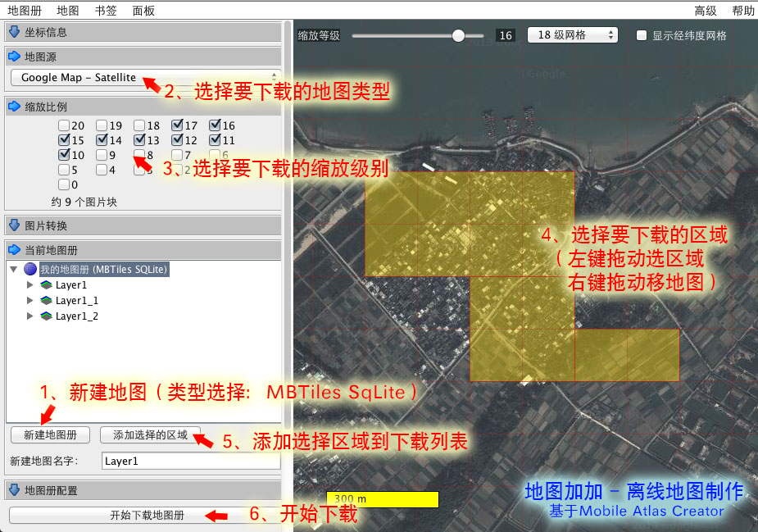Click the layer icon next to Layer1
This screenshot has width=758, height=532.
click(46, 285)
